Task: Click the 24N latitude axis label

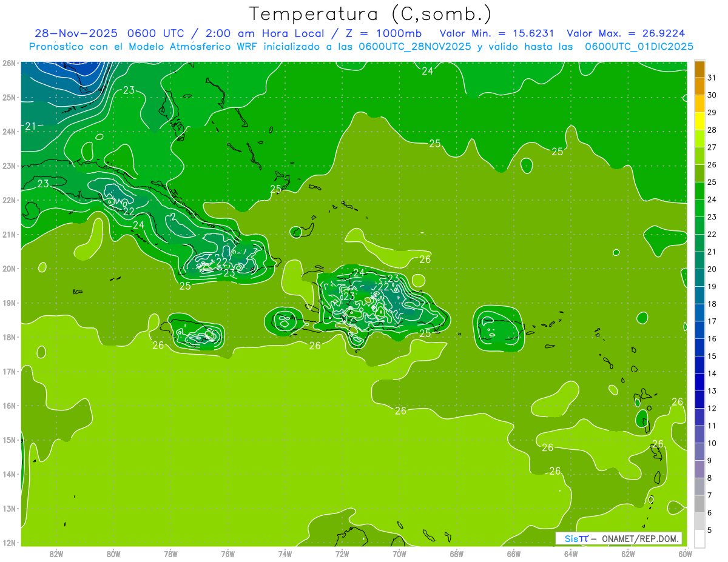Action: click(x=8, y=132)
